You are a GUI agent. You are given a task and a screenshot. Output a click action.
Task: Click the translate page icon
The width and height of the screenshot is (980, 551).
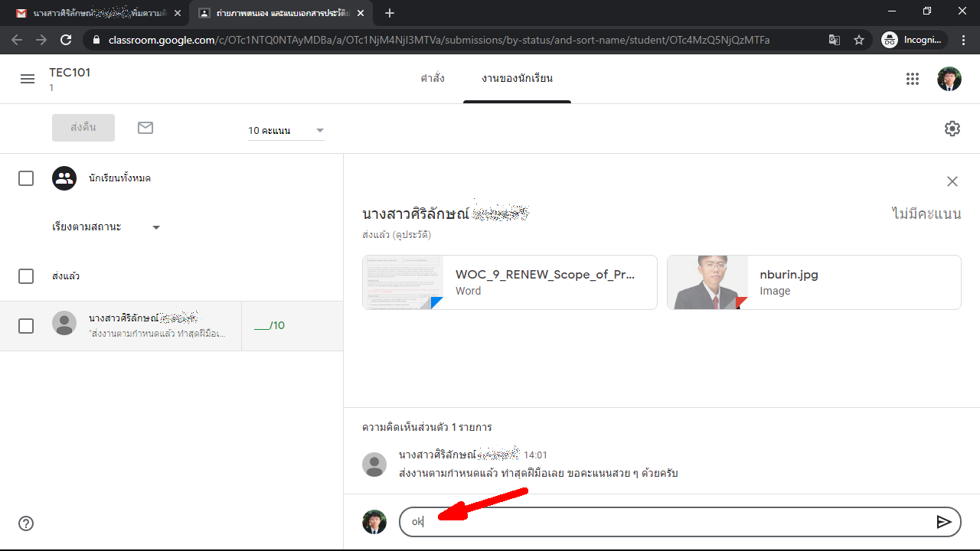click(x=835, y=40)
